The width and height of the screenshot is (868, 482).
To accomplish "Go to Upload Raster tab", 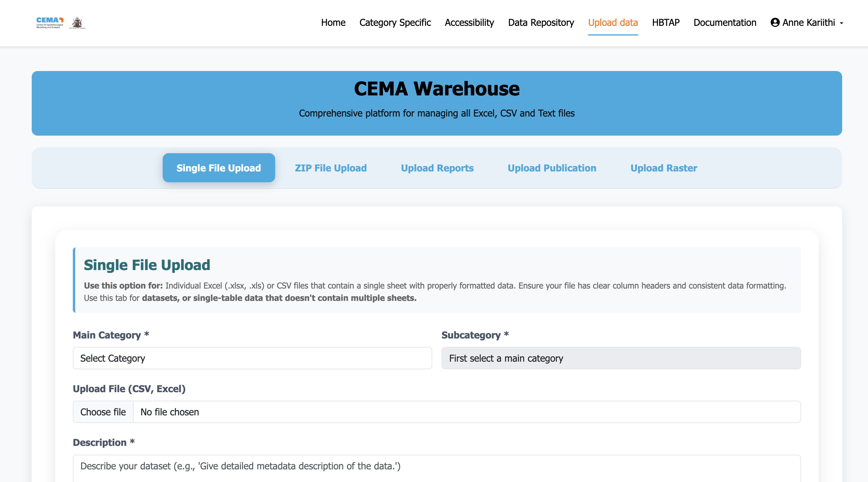I will tap(663, 168).
